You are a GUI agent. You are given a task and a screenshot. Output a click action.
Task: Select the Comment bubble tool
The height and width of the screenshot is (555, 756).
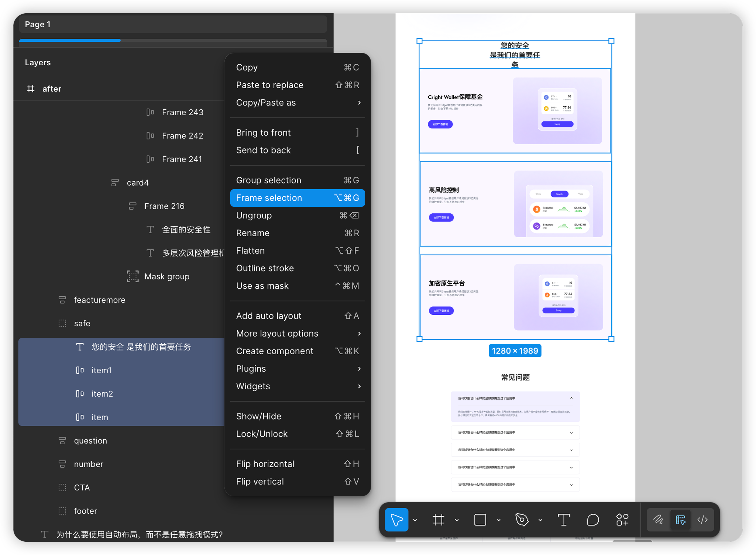pos(592,520)
